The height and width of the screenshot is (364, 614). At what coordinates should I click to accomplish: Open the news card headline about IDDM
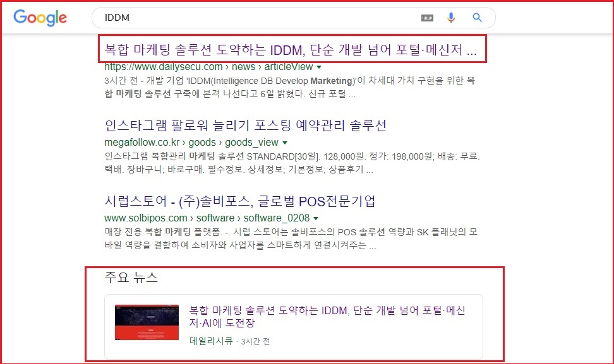327,317
